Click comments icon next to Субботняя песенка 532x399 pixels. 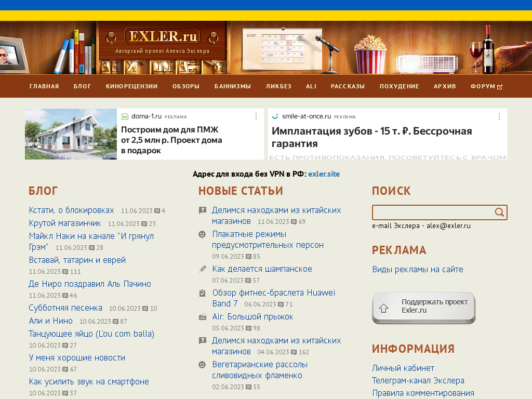pos(145,309)
